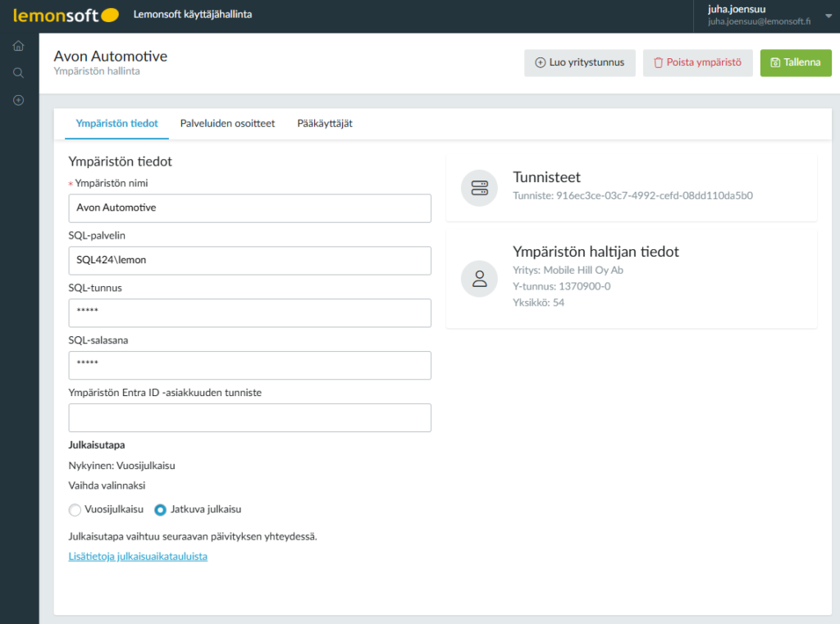The width and height of the screenshot is (840, 624).
Task: Click the juha.joensuu@lemonsoft.fi email text
Action: pyautogui.click(x=759, y=21)
